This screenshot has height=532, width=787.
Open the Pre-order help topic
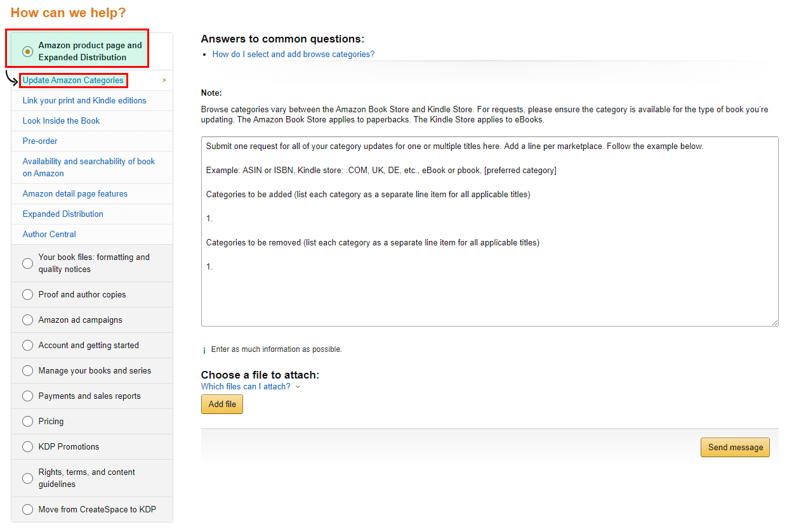tap(40, 141)
